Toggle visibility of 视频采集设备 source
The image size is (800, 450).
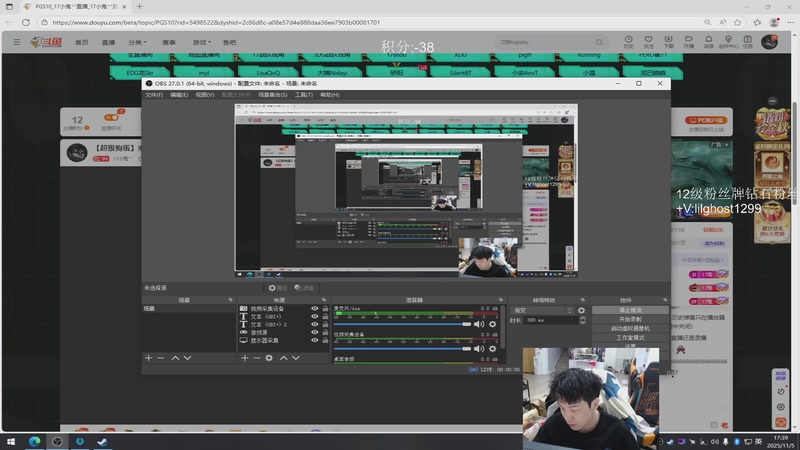[x=314, y=309]
